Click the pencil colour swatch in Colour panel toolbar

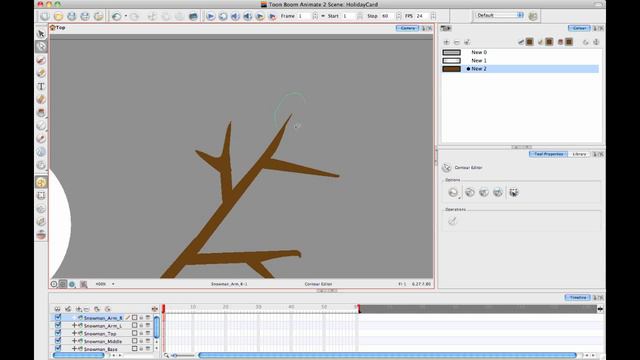(549, 42)
